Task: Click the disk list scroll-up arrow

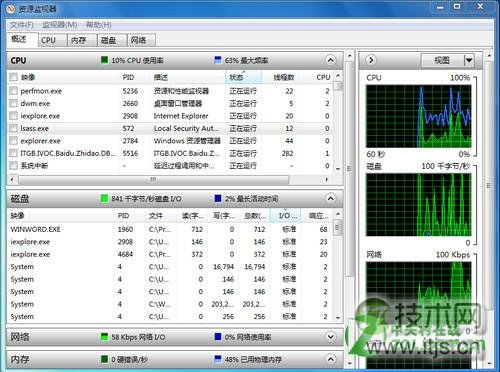Action: [x=338, y=214]
